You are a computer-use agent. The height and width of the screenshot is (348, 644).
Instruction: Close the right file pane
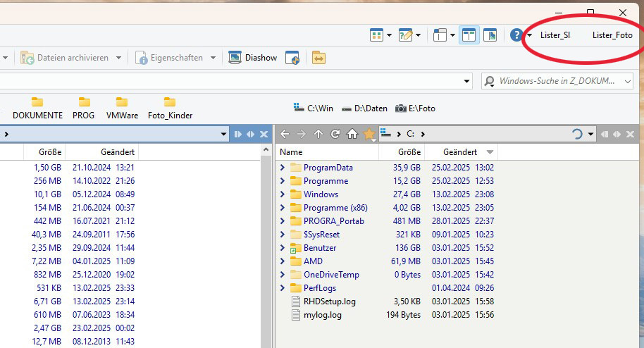[630, 134]
